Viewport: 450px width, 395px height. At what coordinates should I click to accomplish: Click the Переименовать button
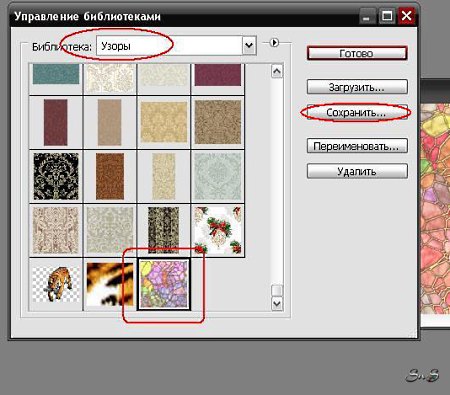(x=357, y=146)
